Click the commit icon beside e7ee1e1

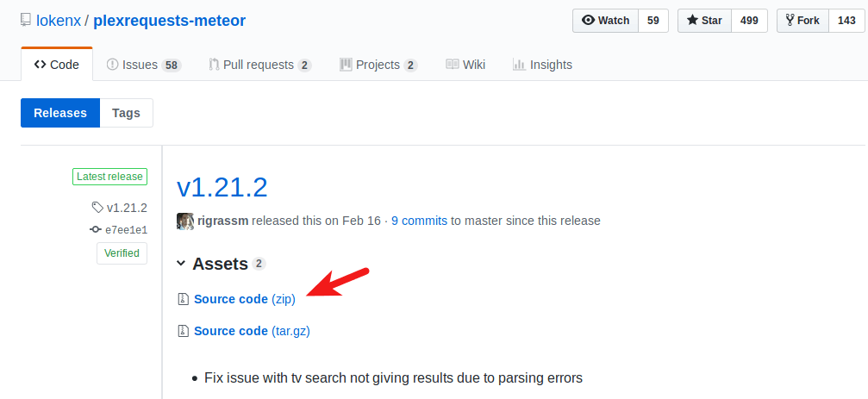pos(96,230)
